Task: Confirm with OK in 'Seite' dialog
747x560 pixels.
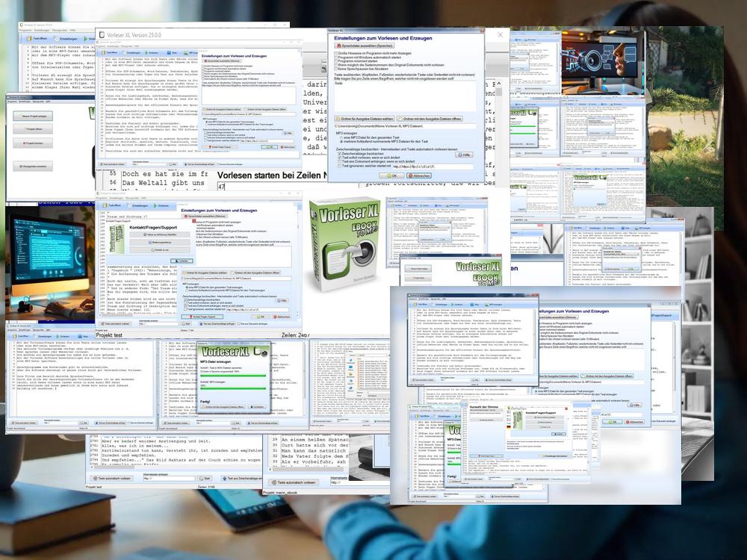Action: 393,175
